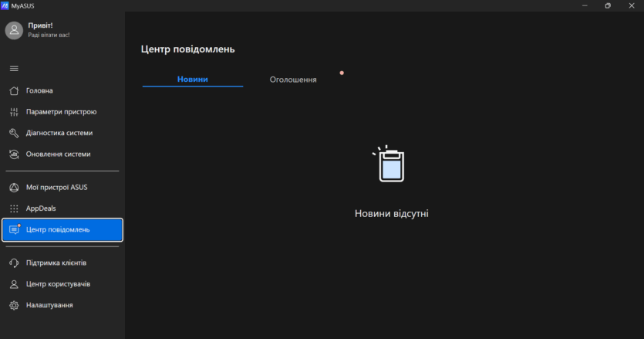
Task: Click the Підтримка клієнтів headset icon
Action: pos(14,263)
